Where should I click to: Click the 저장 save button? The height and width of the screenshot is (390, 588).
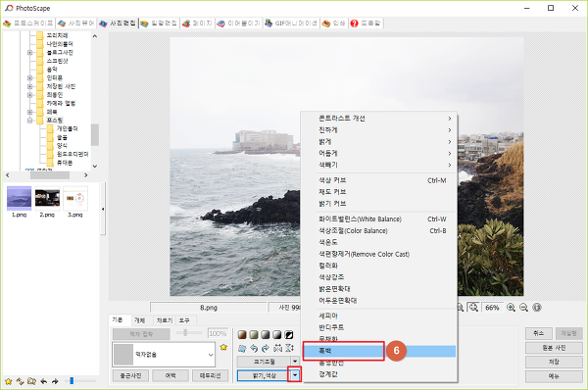tap(554, 362)
